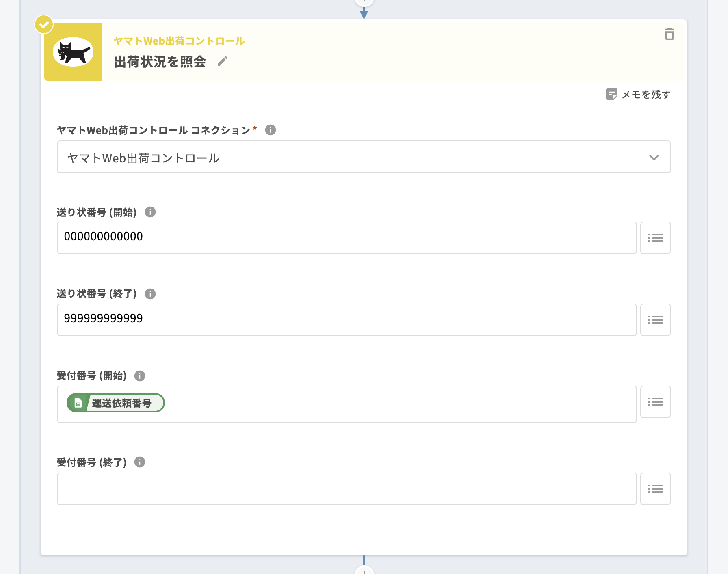The image size is (728, 574).
Task: Show info for コネクション field
Action: point(271,130)
